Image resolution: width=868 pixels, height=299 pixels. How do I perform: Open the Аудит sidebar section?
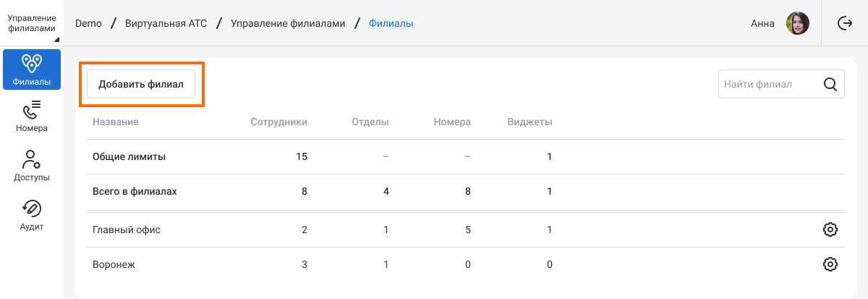tap(31, 215)
